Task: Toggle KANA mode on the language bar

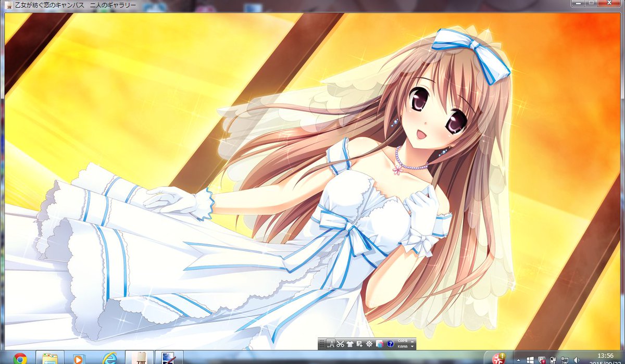Action: [x=403, y=346]
